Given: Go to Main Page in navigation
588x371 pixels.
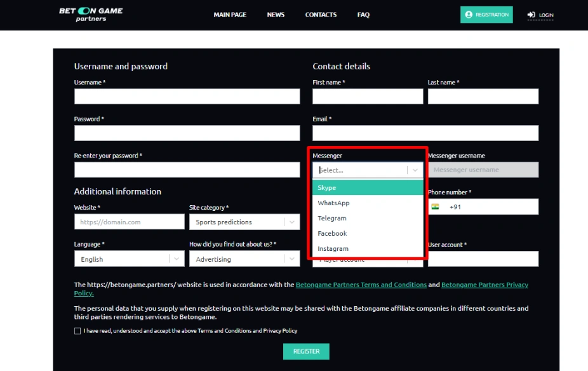Looking at the screenshot, I should 230,15.
